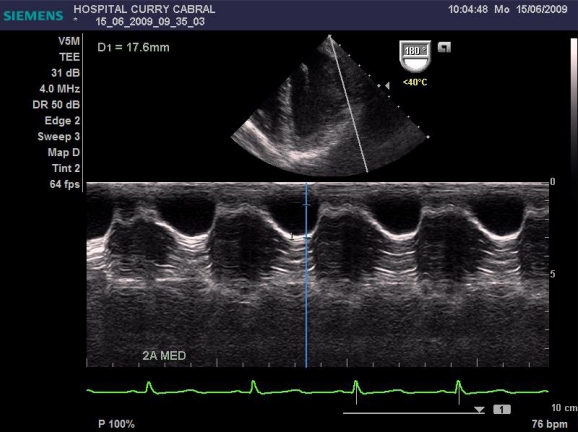Click the Tint 2 setting
Screen dimensions: 578x432
click(66, 168)
